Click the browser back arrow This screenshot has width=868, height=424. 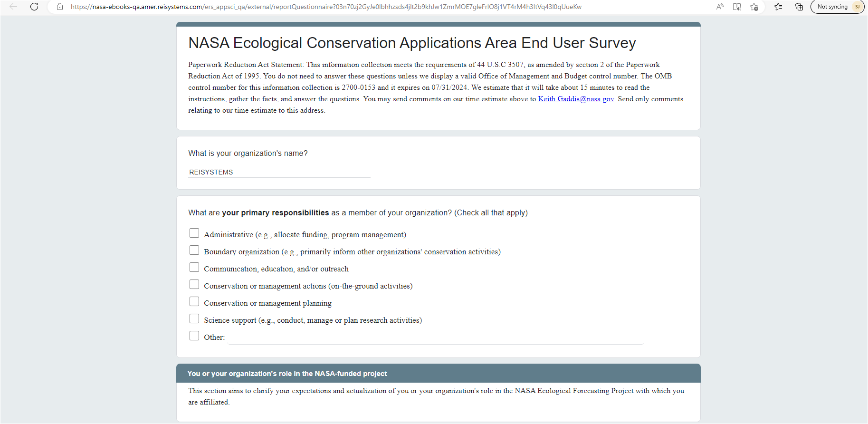[13, 7]
